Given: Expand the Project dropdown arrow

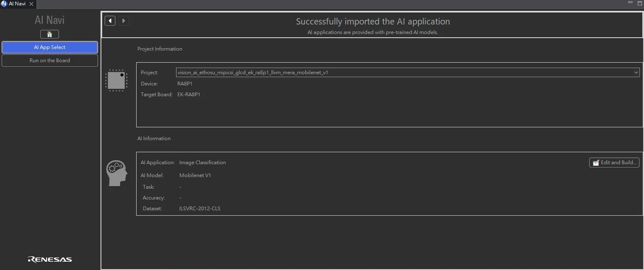Looking at the screenshot, I should pyautogui.click(x=636, y=73).
